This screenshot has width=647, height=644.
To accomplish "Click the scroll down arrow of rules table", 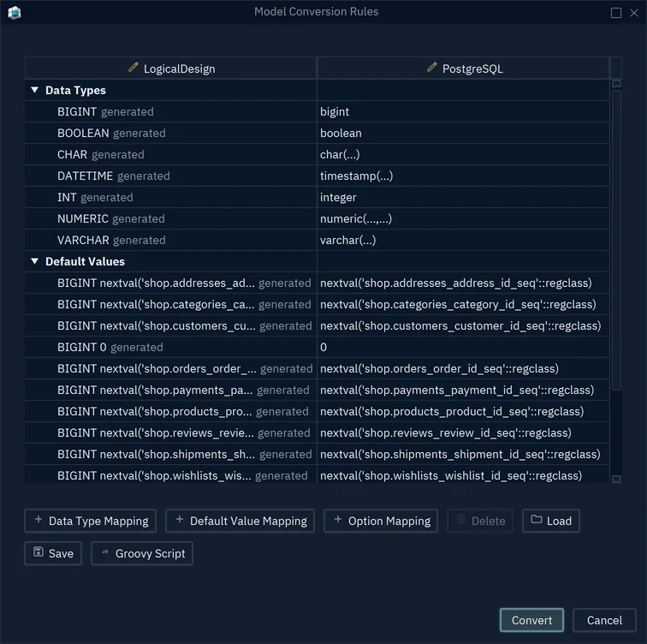I will (x=616, y=479).
